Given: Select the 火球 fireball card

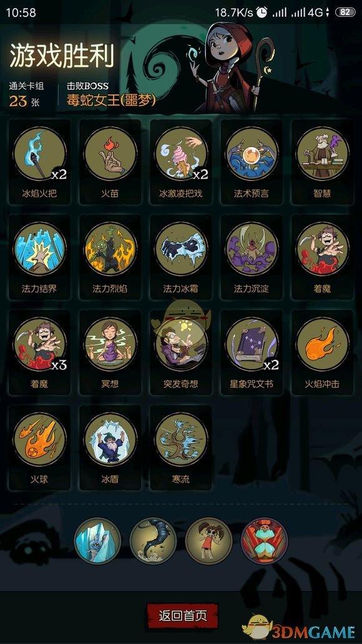Looking at the screenshot, I should point(39,448).
